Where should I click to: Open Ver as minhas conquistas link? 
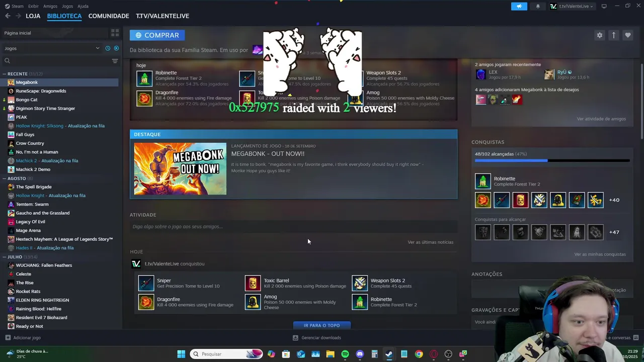click(600, 254)
